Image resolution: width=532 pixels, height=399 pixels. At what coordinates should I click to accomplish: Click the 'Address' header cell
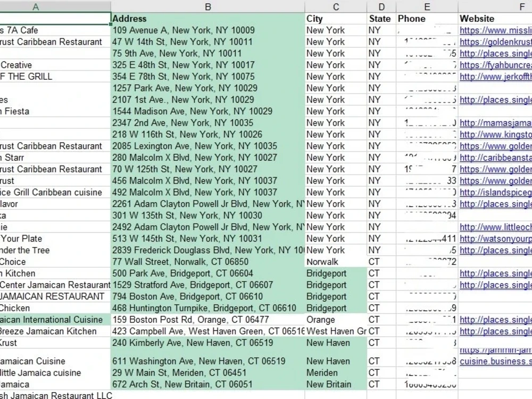point(207,19)
